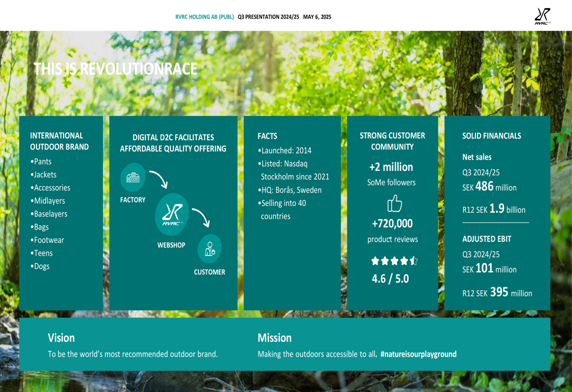
Task: Click 'Making the outdoors accessible to all.'
Action: (317, 354)
